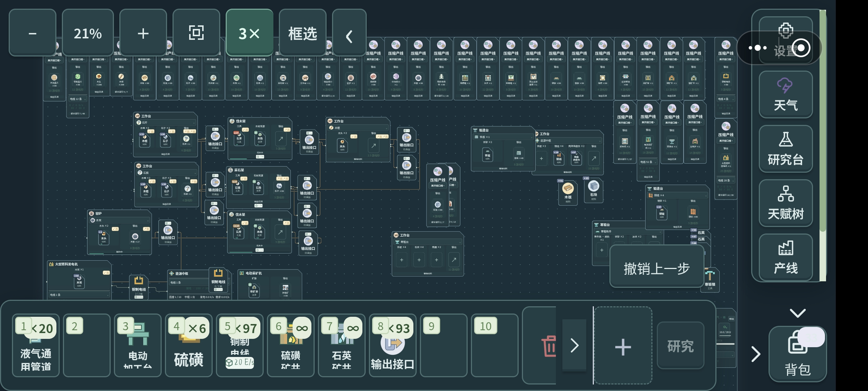Viewport: 868px width, 391px height.
Task: Select hotbar slot 3 电动加工台
Action: click(x=138, y=345)
